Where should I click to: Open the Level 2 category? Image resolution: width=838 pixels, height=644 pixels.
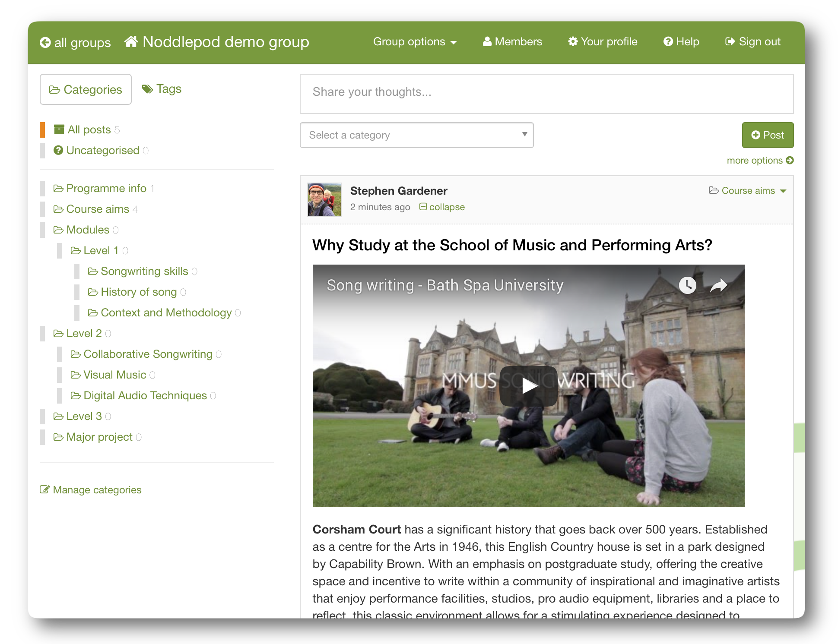(x=82, y=333)
